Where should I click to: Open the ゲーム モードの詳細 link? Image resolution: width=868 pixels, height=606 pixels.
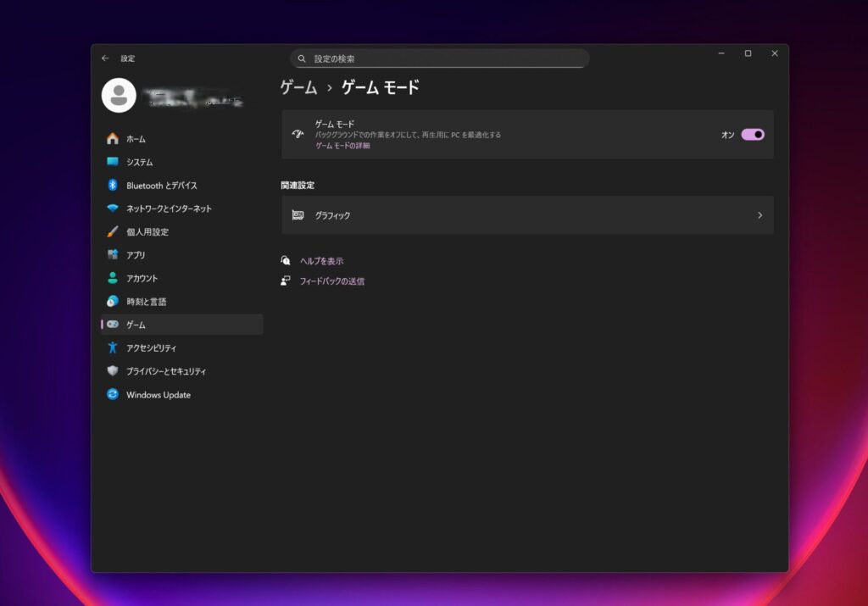point(342,146)
